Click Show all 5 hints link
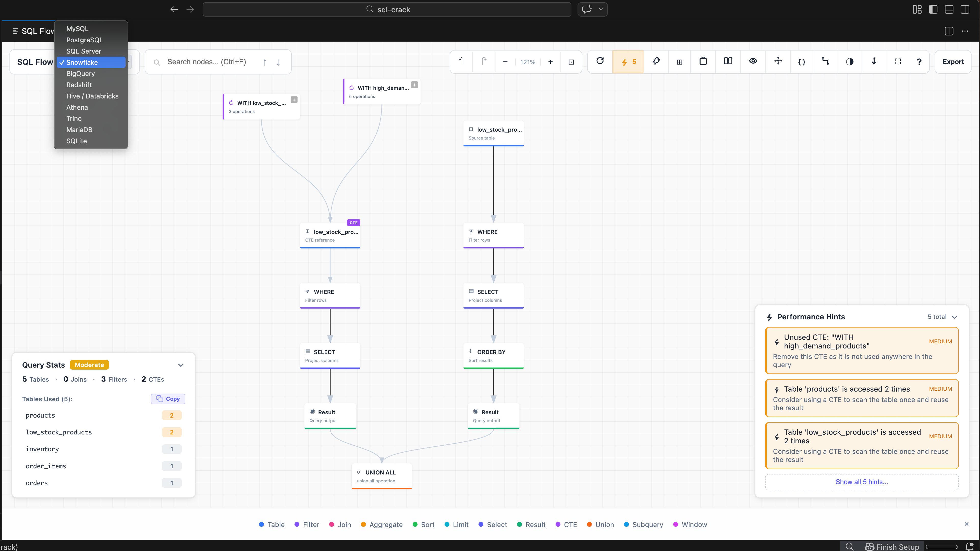This screenshot has width=980, height=551. click(861, 482)
